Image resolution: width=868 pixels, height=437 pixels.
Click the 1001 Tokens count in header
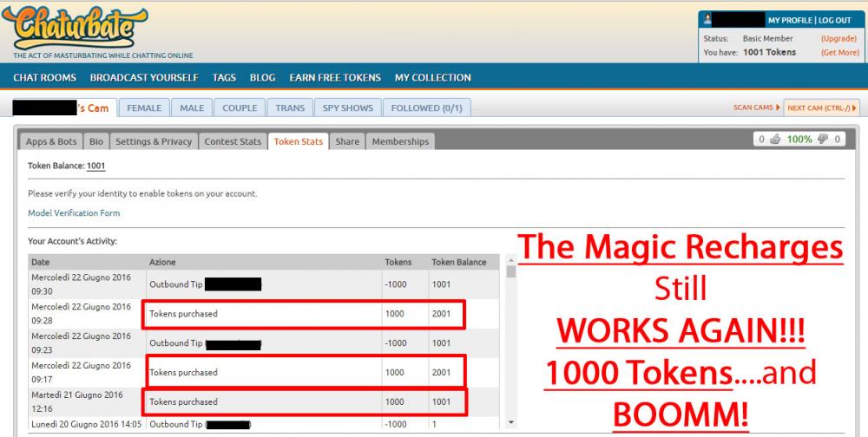[769, 53]
